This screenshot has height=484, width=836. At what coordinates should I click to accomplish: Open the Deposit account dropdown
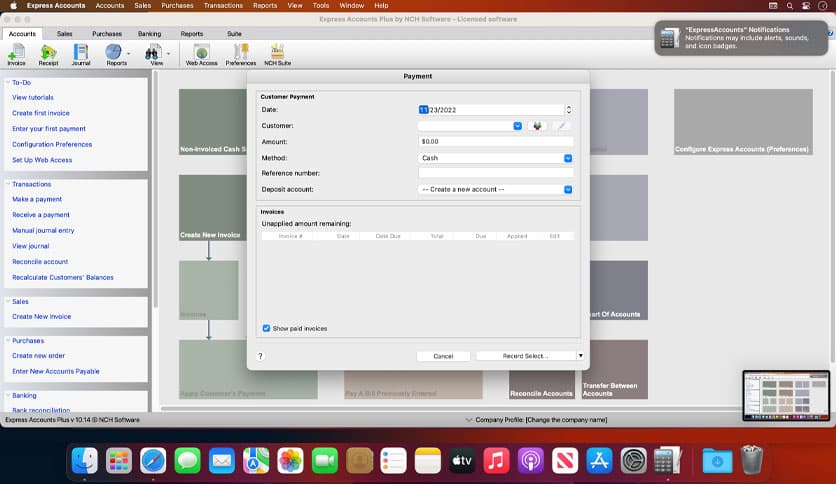pyautogui.click(x=567, y=189)
